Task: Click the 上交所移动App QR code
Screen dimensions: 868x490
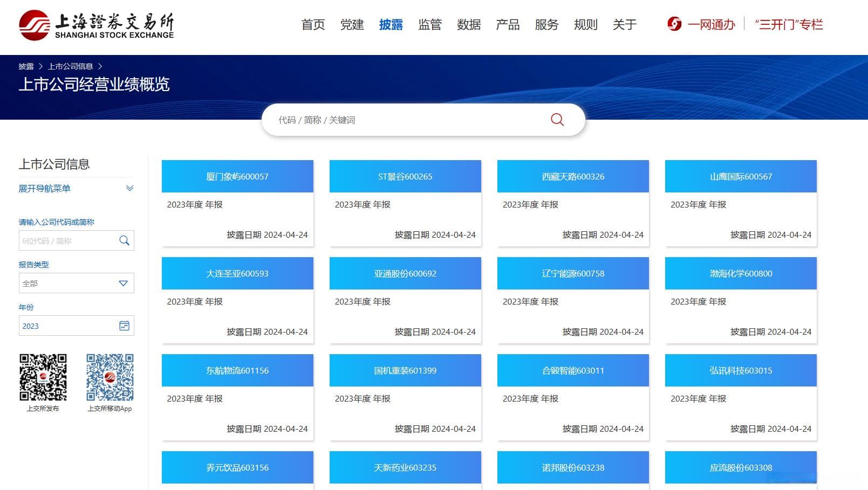Action: pos(110,377)
